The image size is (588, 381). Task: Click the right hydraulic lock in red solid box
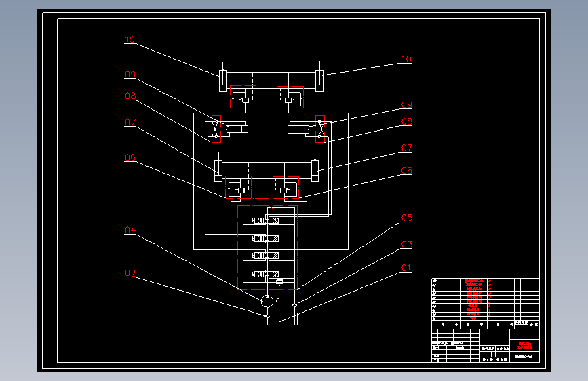(x=320, y=129)
